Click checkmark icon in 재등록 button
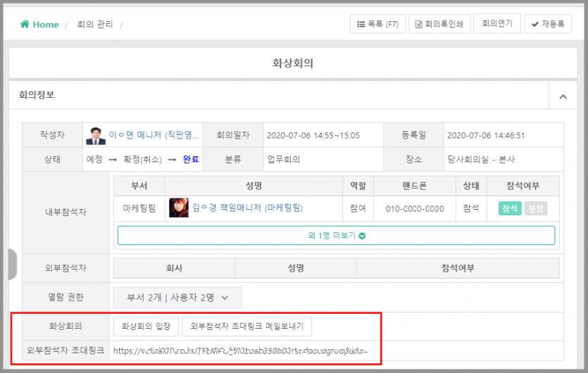 click(535, 25)
